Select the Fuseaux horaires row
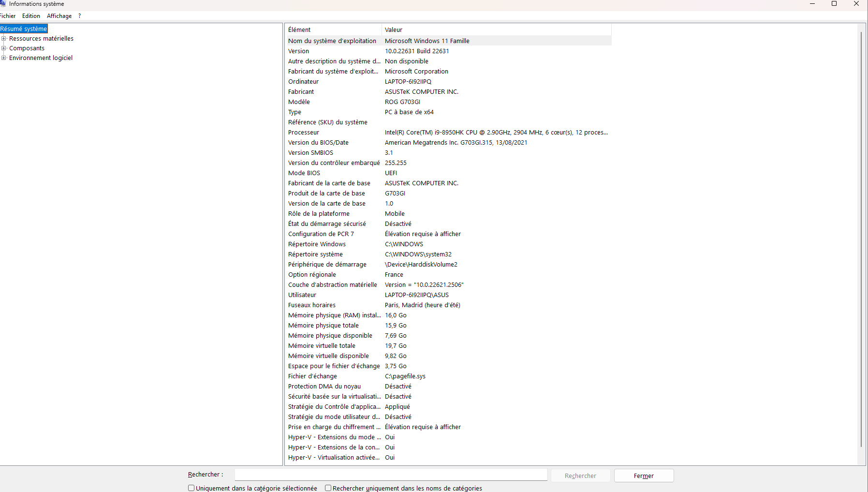 point(449,305)
